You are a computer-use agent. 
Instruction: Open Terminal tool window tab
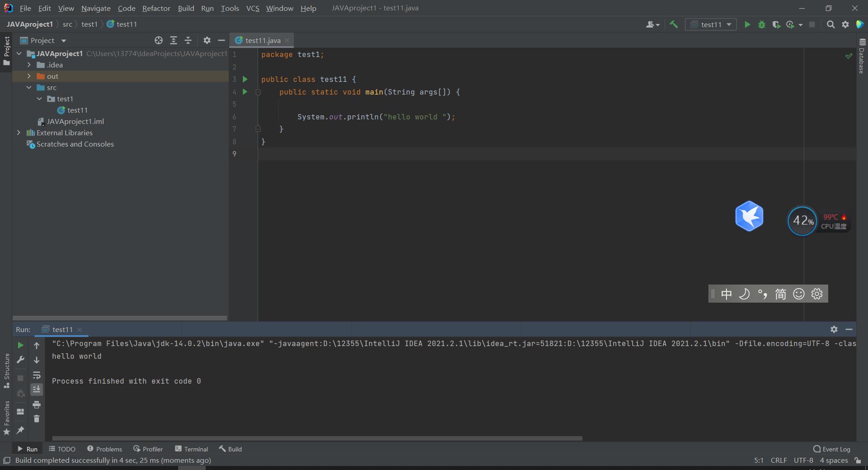[191, 449]
